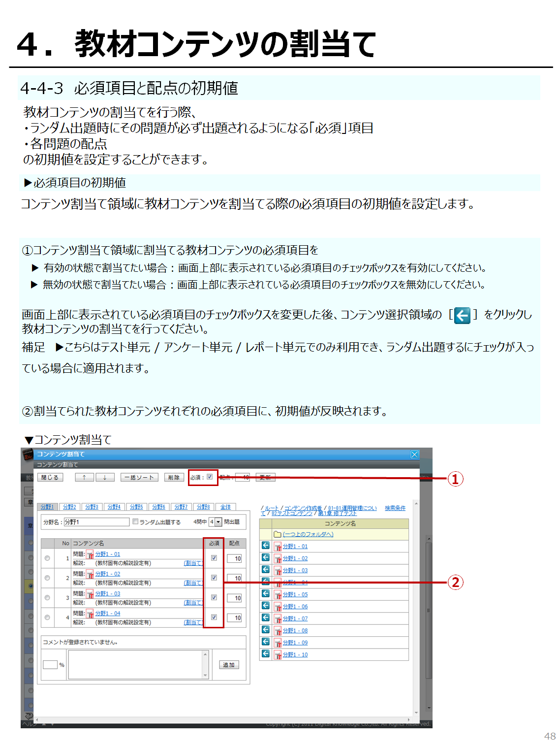Select the radio button for row 1
The height and width of the screenshot is (747, 560).
point(47,558)
